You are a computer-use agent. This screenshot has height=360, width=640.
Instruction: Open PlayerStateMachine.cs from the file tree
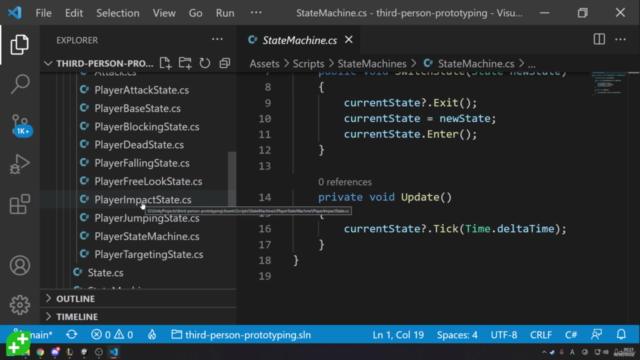tap(147, 236)
